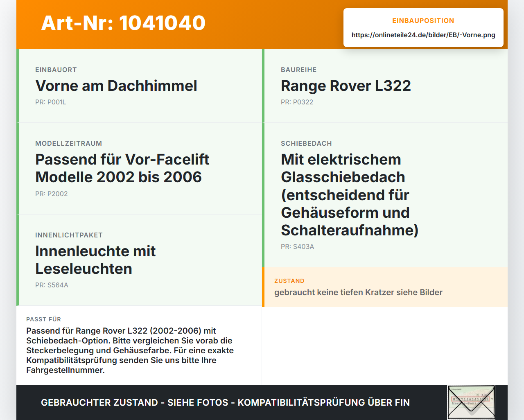
Task: Select 'Innenleuchte mit Leseleuchten' value
Action: coord(95,260)
